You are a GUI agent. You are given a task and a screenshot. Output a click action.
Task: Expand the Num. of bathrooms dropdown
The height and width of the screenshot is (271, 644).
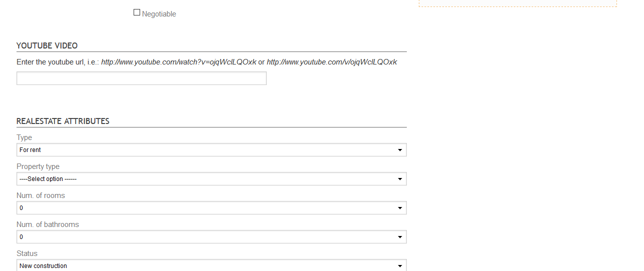[212, 237]
